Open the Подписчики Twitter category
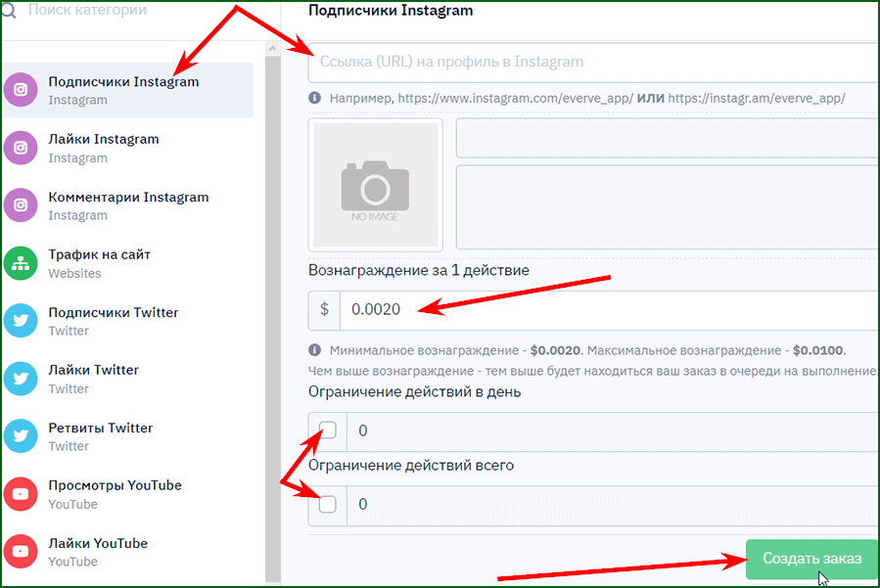The height and width of the screenshot is (588, 880). (128, 321)
